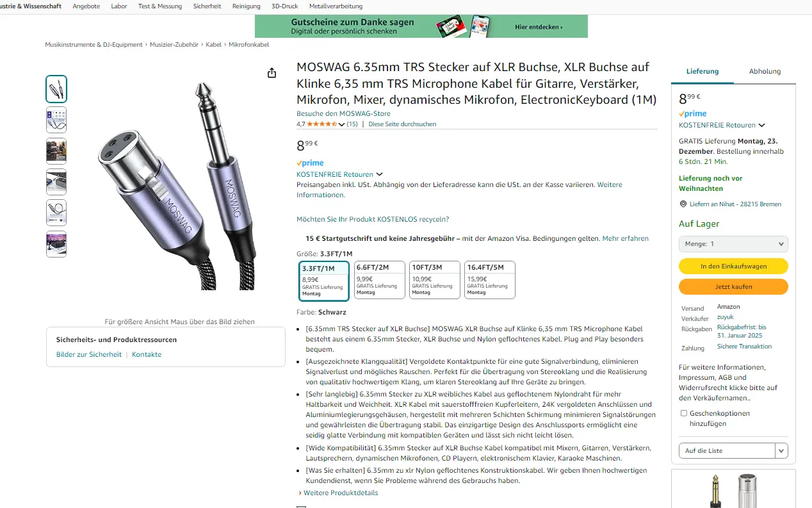Open the star rating breakdown chevron

tap(341, 124)
